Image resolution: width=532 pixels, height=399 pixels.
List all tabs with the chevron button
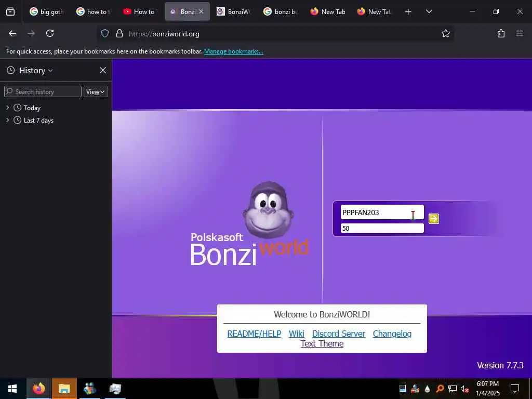[x=429, y=11]
